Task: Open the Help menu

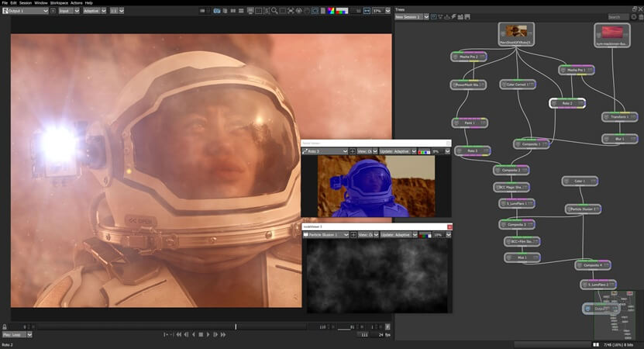Action: point(88,2)
